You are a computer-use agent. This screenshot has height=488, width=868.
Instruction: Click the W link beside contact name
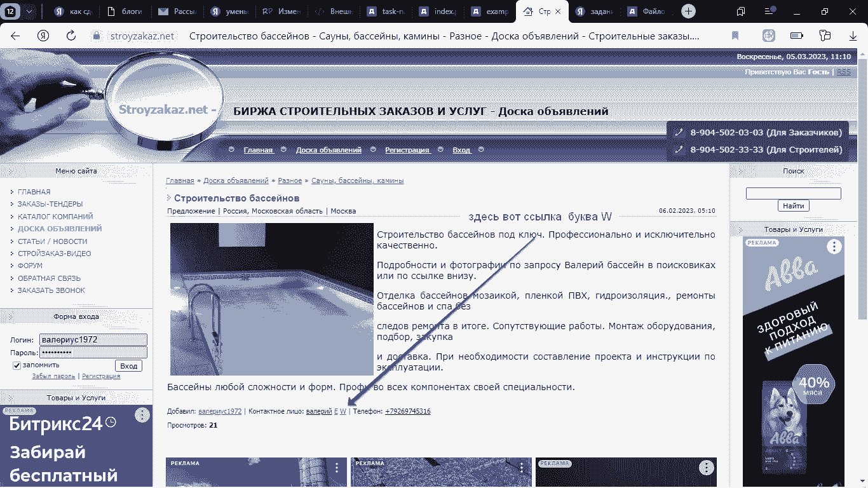click(343, 412)
